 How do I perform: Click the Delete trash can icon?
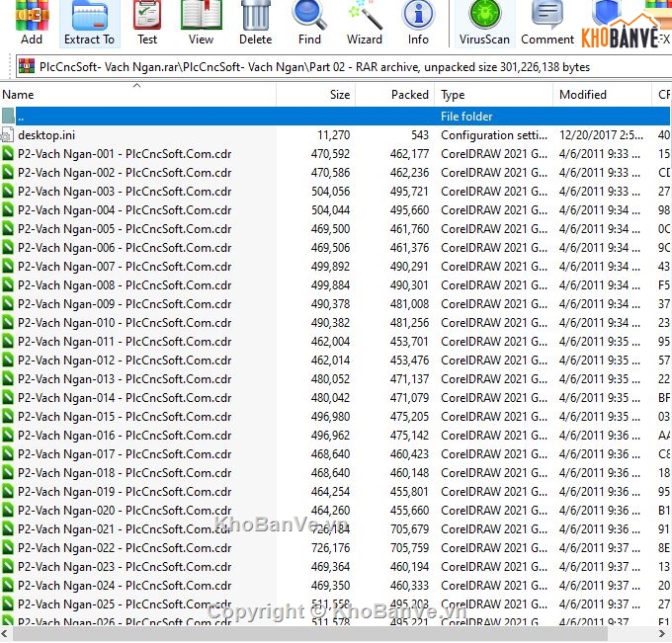pos(255,16)
